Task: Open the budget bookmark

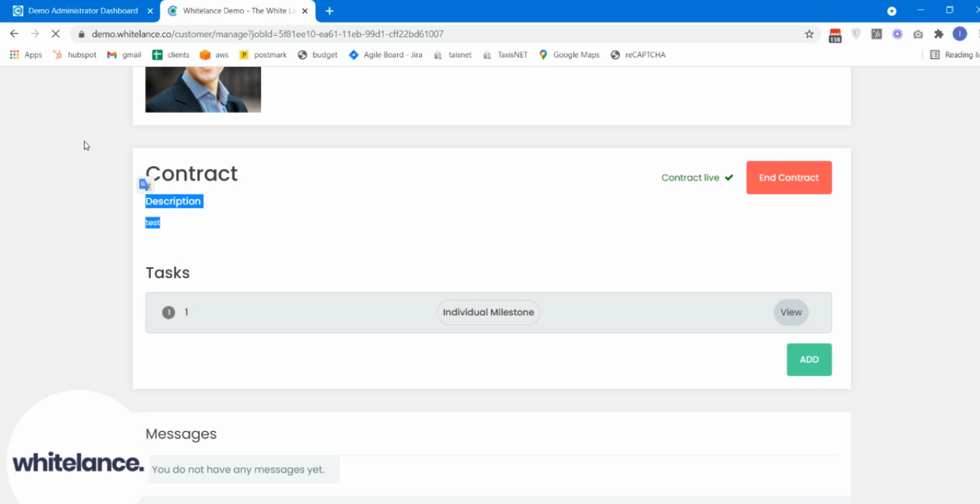Action: 318,55
